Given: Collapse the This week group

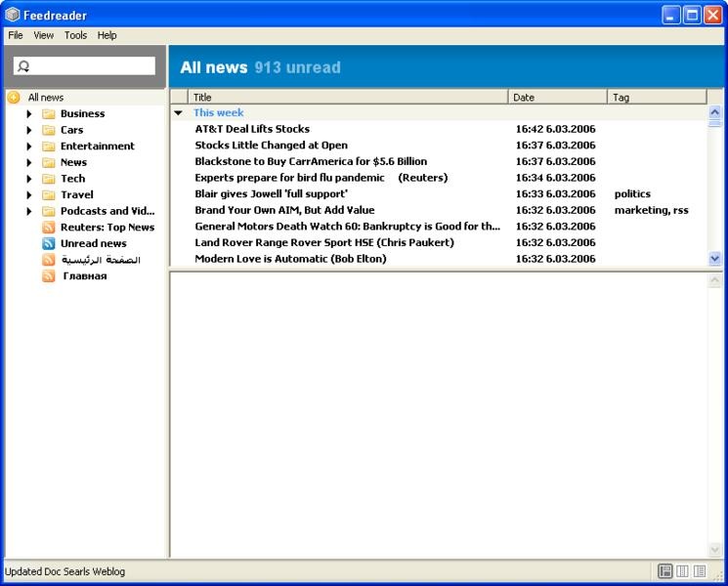Looking at the screenshot, I should point(178,113).
